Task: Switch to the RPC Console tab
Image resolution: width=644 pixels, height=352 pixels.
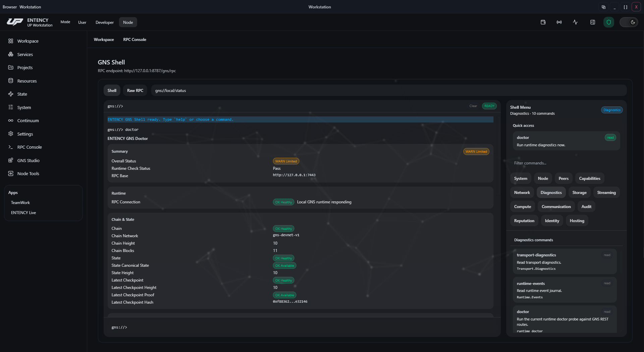Action: click(135, 40)
